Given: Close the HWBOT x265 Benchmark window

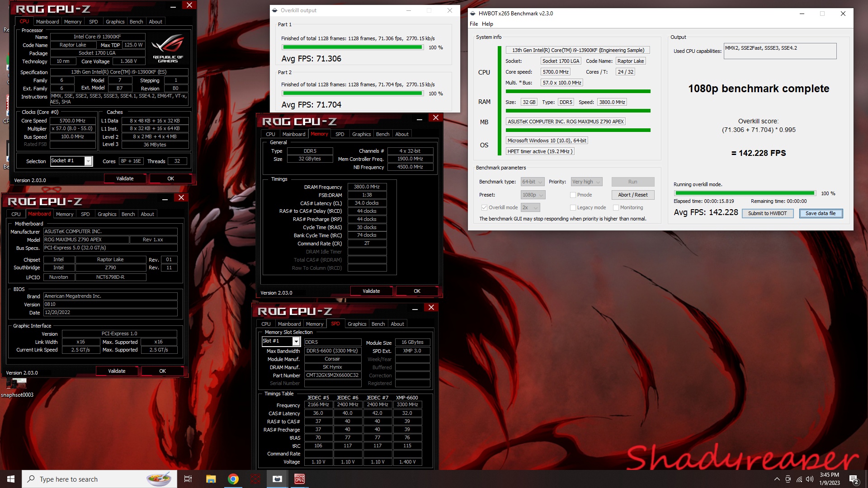Looking at the screenshot, I should pyautogui.click(x=843, y=14).
